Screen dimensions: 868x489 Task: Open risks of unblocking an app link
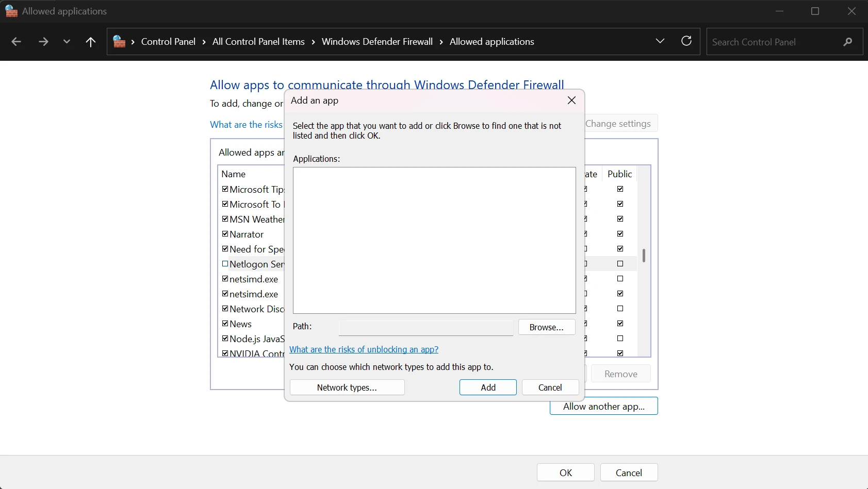pos(364,349)
